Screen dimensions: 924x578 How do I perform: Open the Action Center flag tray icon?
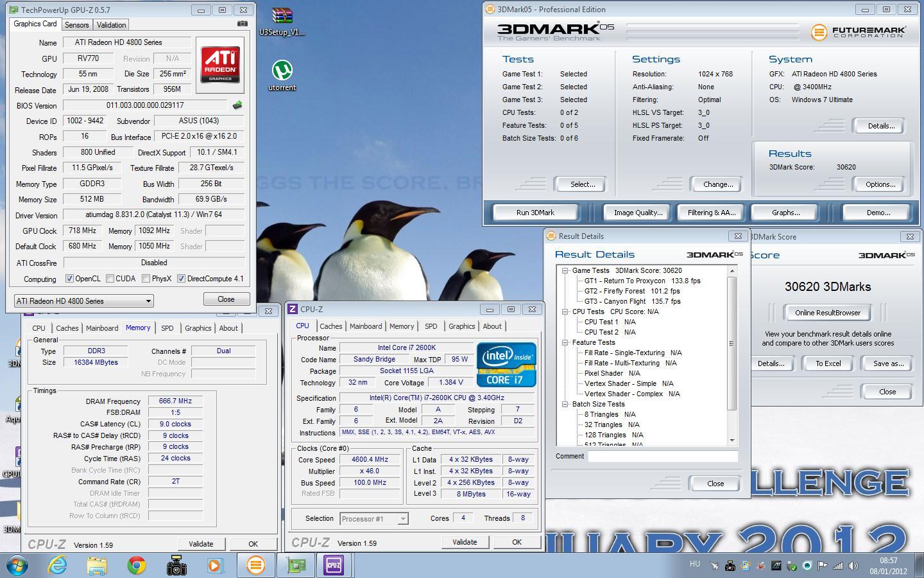(x=823, y=566)
